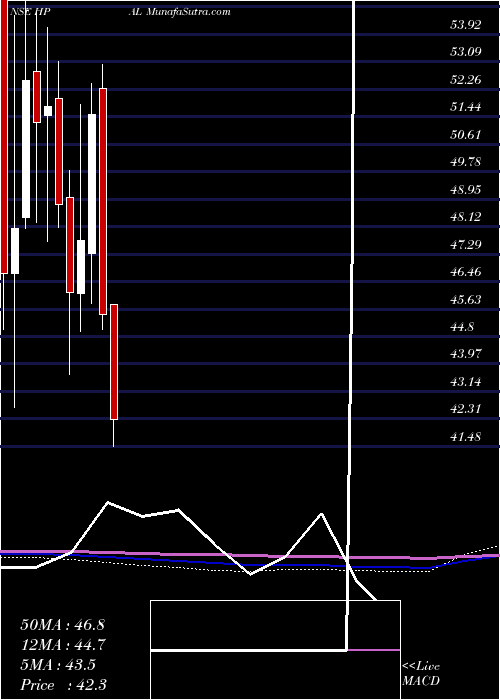Select the 42.31 price axis label
The width and height of the screenshot is (500, 700).
[x=466, y=408]
